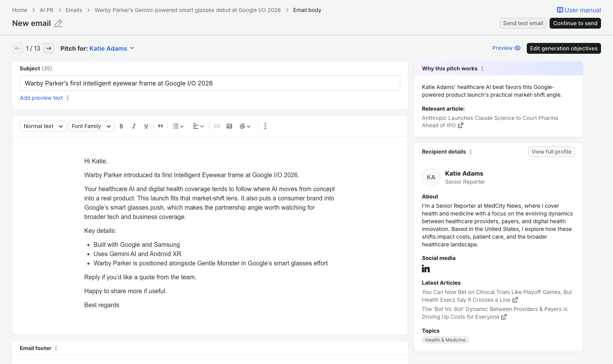Open the Bot Vs. Bot article link

(x=495, y=313)
